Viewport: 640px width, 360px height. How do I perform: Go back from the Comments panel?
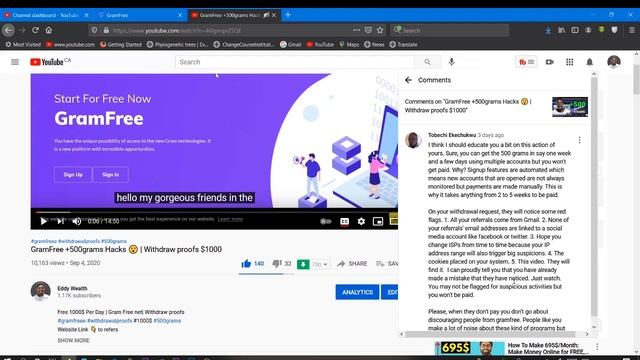click(x=408, y=80)
